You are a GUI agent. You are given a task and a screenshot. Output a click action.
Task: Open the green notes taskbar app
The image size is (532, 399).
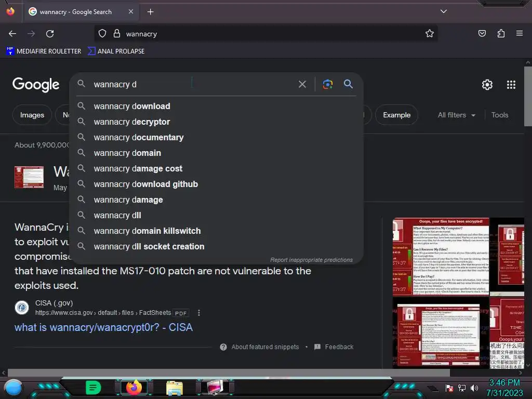(94, 388)
